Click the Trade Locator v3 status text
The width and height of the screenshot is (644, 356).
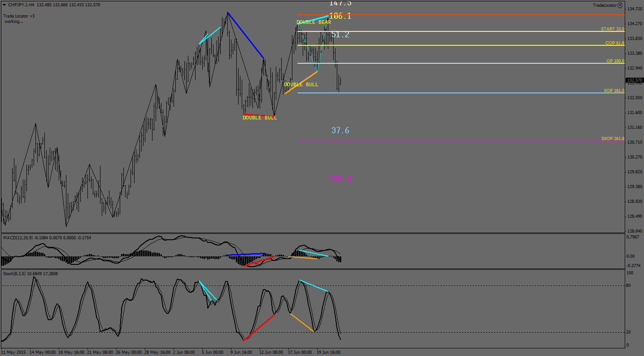19,16
